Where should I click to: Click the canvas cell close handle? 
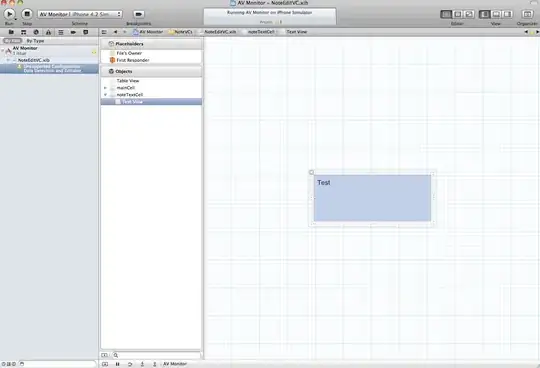tap(311, 172)
